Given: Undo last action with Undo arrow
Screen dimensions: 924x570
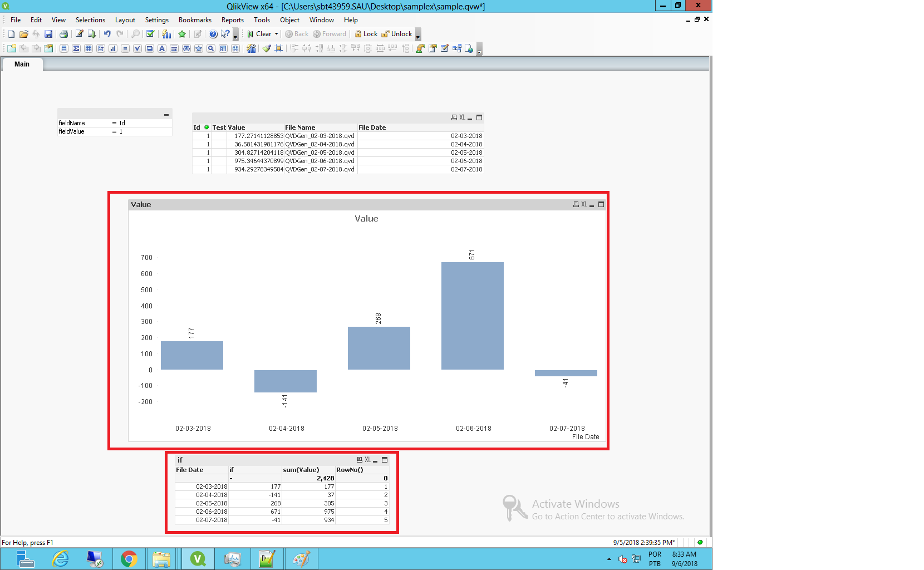Looking at the screenshot, I should point(107,34).
